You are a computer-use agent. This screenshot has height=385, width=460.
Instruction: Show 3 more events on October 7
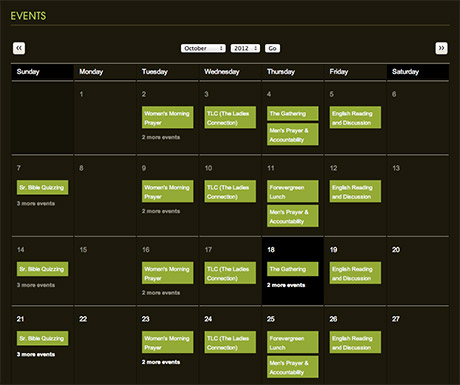pyautogui.click(x=36, y=204)
